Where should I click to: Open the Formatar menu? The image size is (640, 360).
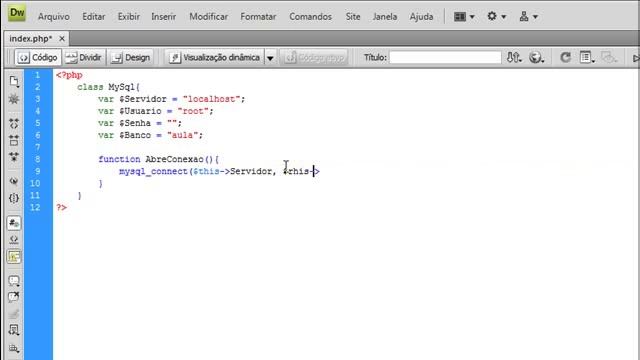coord(258,17)
